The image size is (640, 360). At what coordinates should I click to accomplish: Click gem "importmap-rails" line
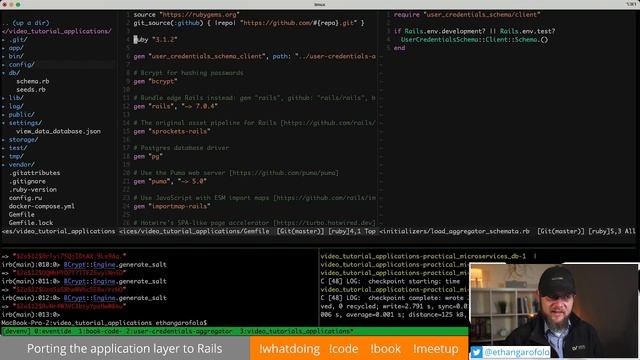(x=172, y=206)
